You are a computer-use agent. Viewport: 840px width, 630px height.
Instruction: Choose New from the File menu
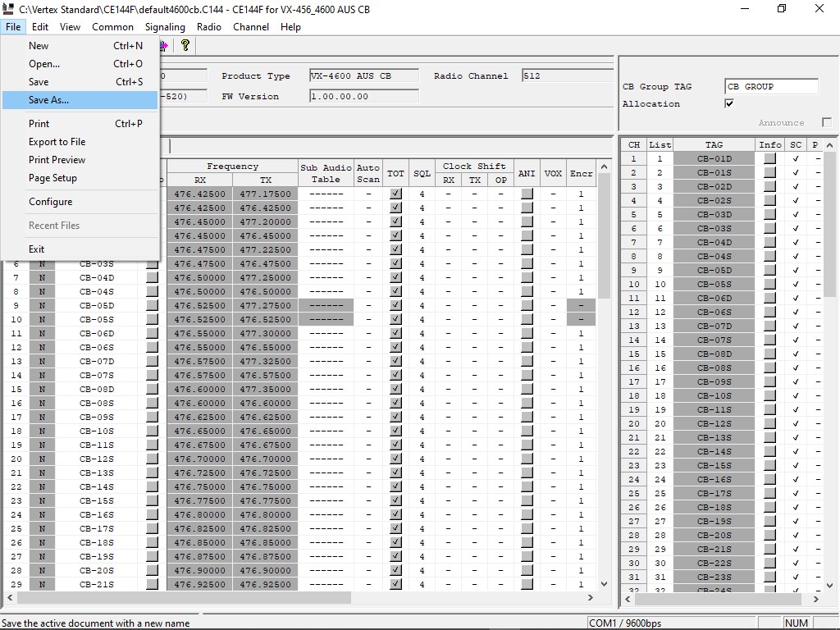pyautogui.click(x=80, y=46)
